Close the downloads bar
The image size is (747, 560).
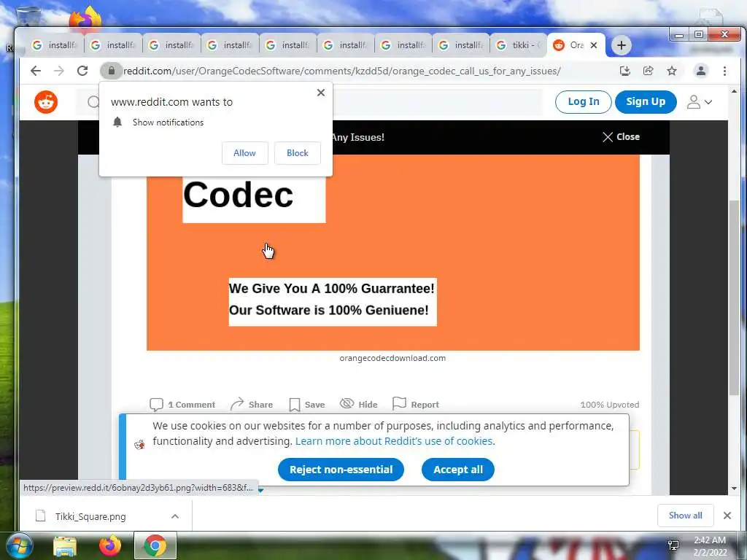click(727, 516)
